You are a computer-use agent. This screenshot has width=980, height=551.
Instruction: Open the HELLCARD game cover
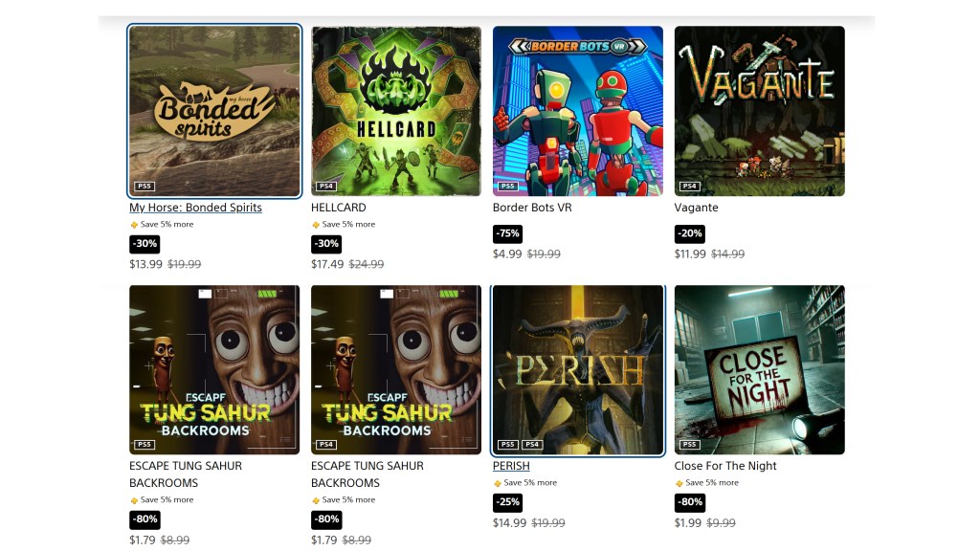[396, 111]
